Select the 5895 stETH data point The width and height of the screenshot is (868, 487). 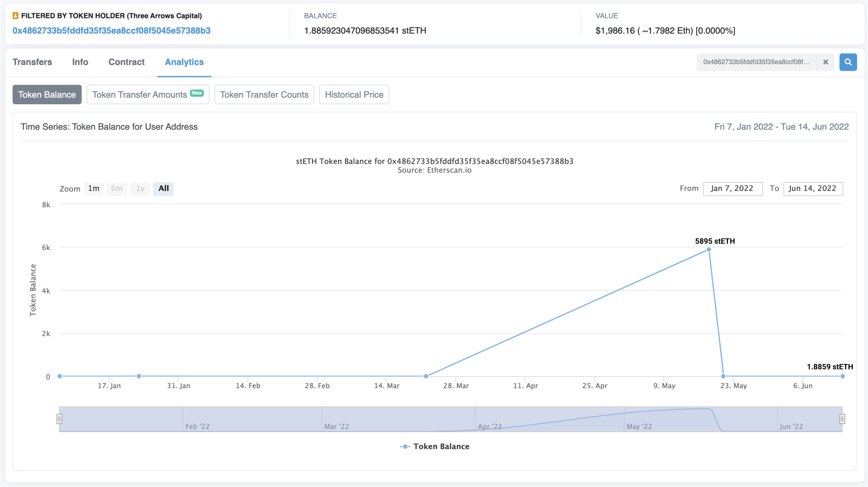click(709, 250)
